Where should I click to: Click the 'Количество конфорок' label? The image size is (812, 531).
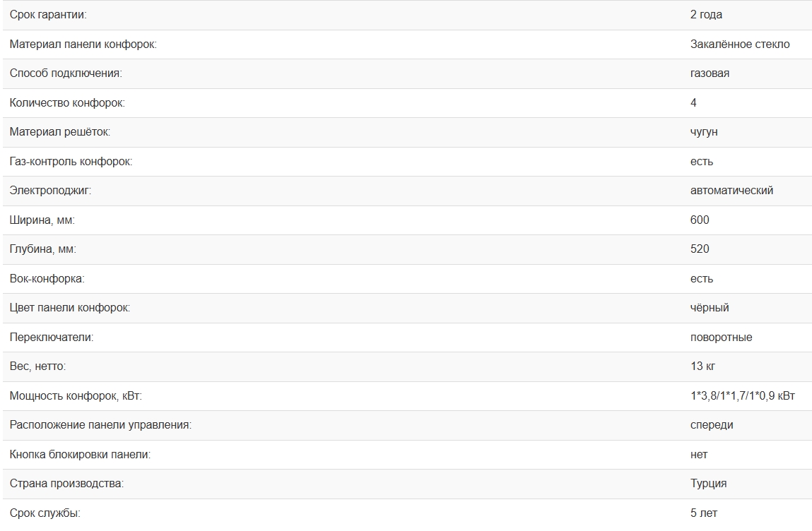coord(67,103)
